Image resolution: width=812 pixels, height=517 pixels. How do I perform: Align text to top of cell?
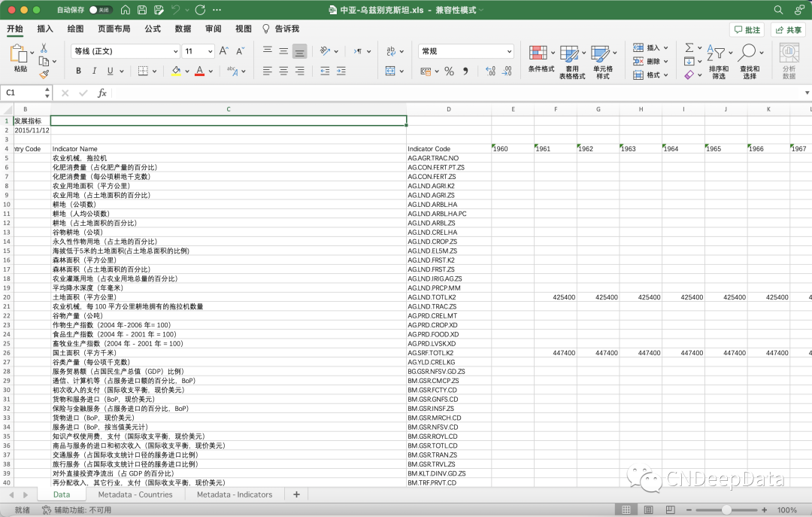point(267,51)
